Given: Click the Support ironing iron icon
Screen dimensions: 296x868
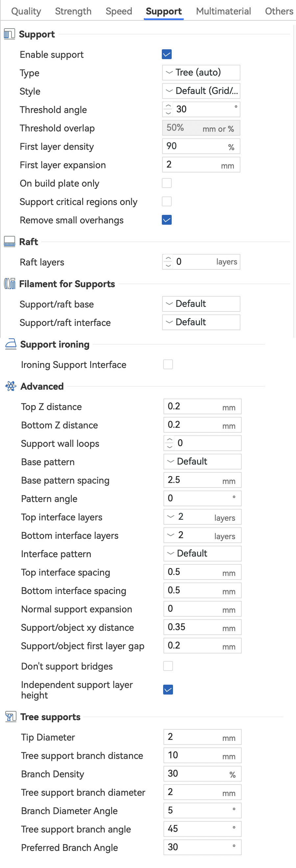Looking at the screenshot, I should (x=11, y=344).
